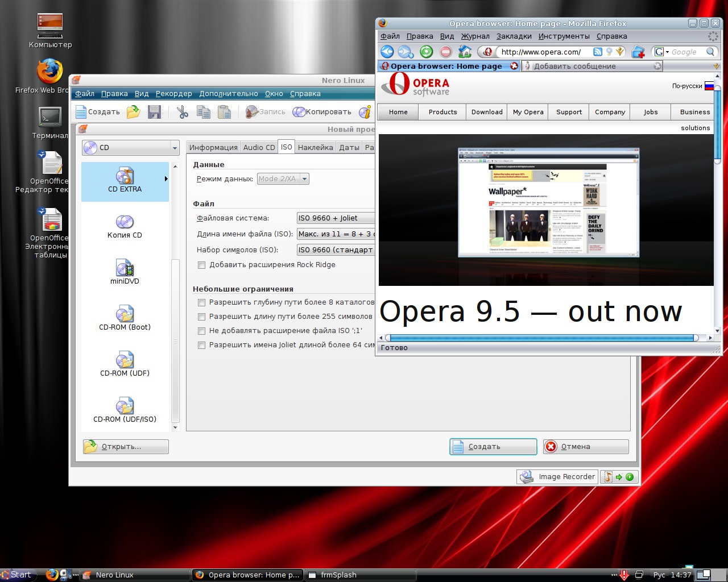Click the Отмена button
The width and height of the screenshot is (728, 582).
point(586,447)
